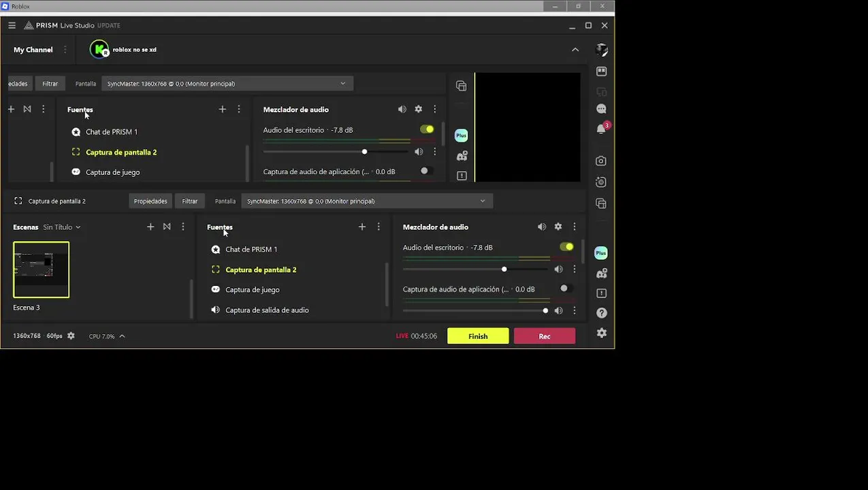Click the icon below the sidebar camera icon
The width and height of the screenshot is (868, 490).
(x=601, y=182)
